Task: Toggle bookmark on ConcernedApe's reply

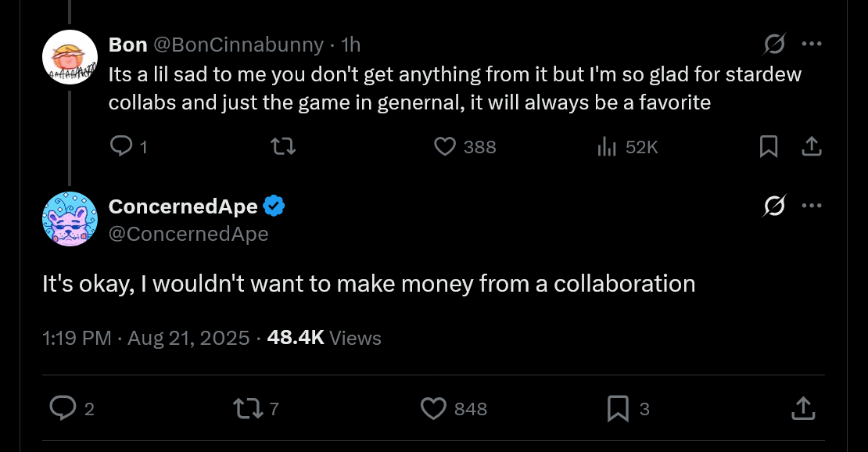Action: pyautogui.click(x=617, y=409)
